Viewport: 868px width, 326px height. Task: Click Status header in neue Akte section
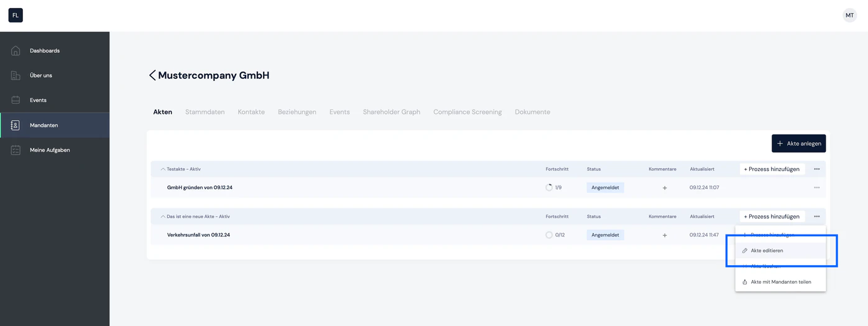point(594,217)
